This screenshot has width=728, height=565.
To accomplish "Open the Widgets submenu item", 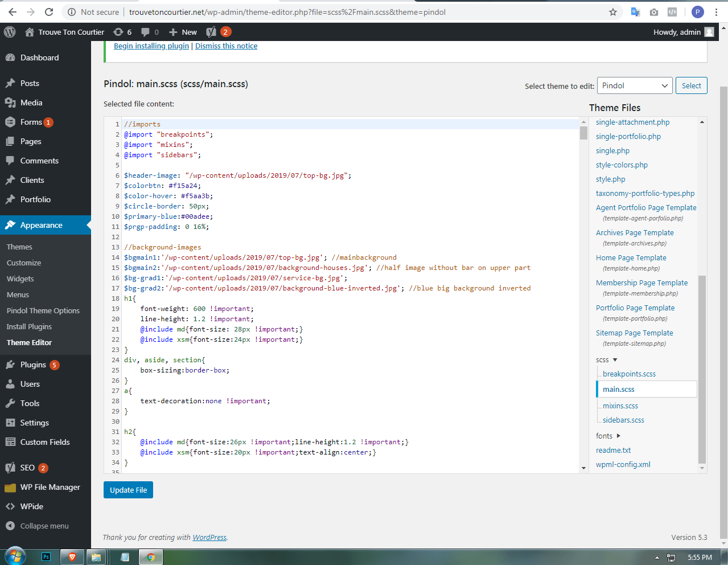I will pos(20,279).
